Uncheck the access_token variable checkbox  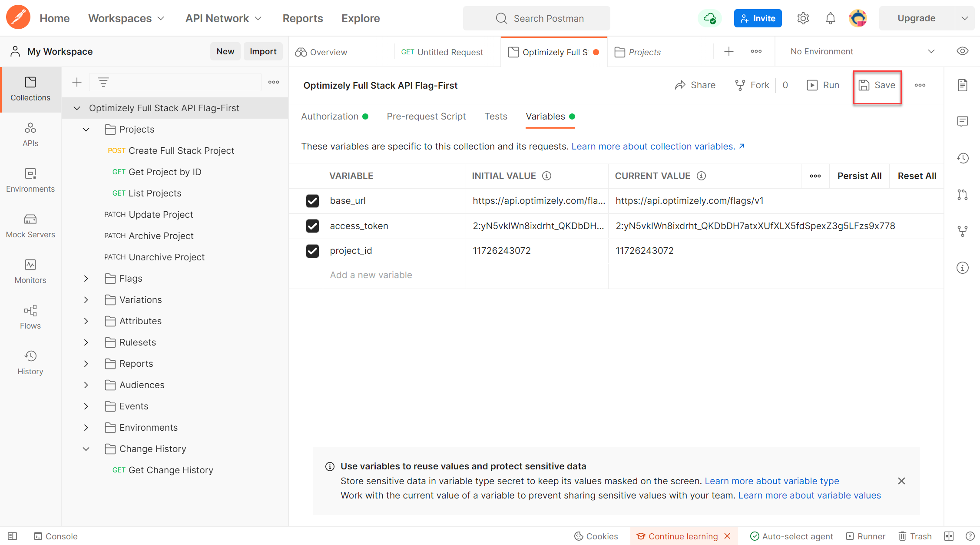[312, 226]
